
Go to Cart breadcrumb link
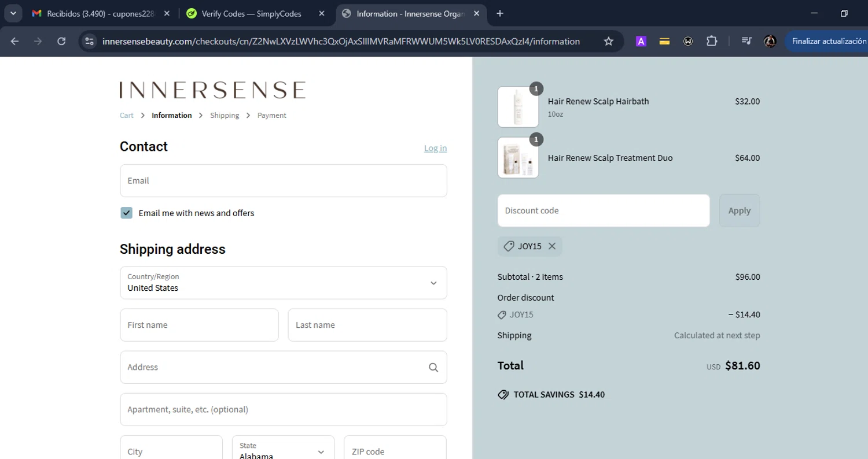coord(126,116)
